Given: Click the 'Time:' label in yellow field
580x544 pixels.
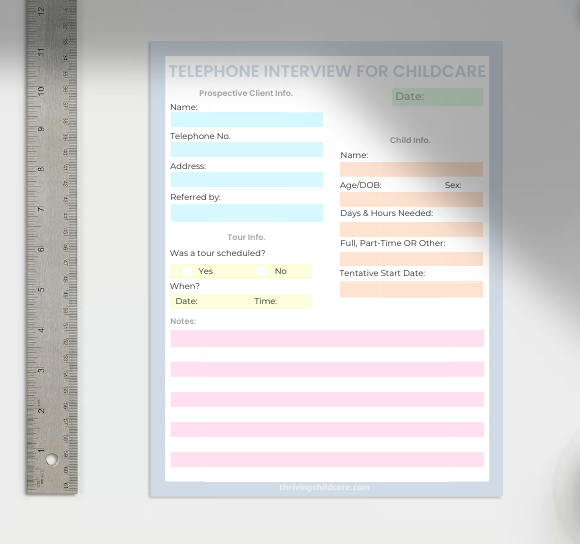Looking at the screenshot, I should coord(266,301).
